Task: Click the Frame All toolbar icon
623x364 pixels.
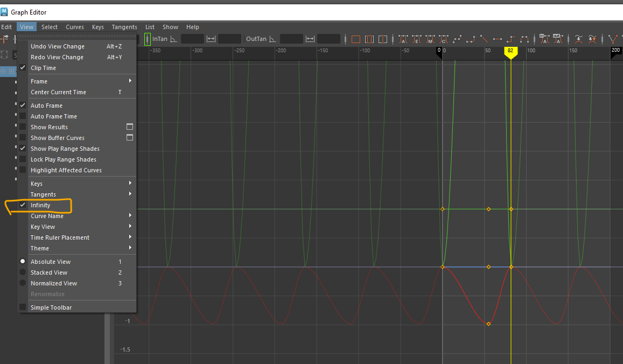Action: 355,39
